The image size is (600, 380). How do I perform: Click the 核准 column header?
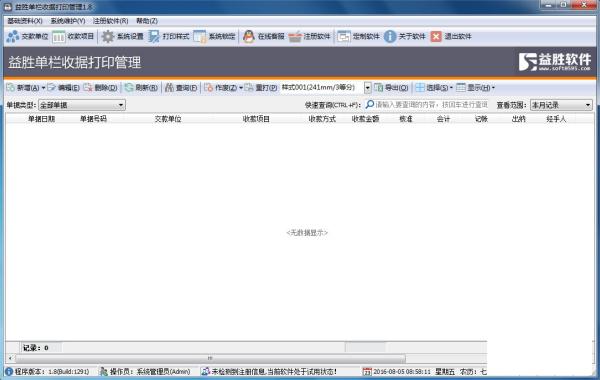pyautogui.click(x=406, y=119)
